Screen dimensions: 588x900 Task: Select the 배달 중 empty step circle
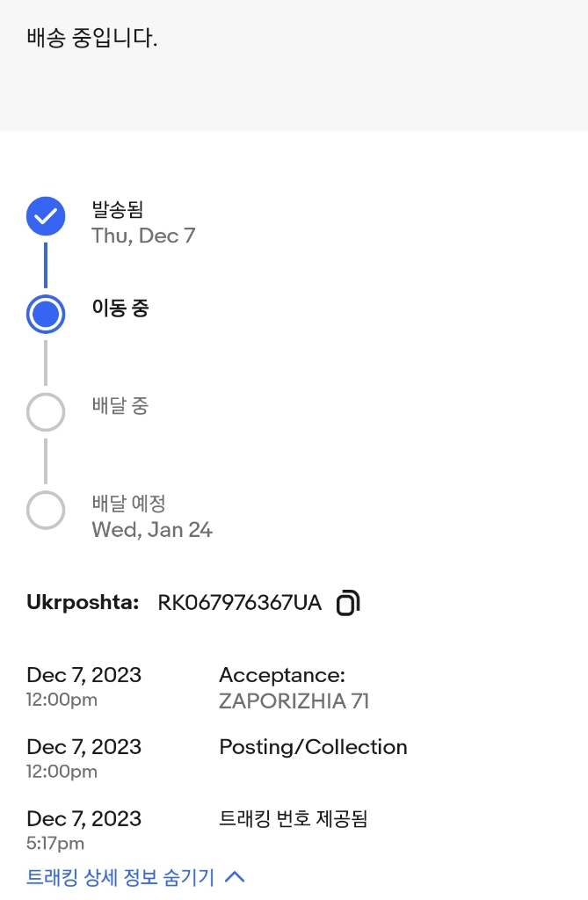point(46,411)
